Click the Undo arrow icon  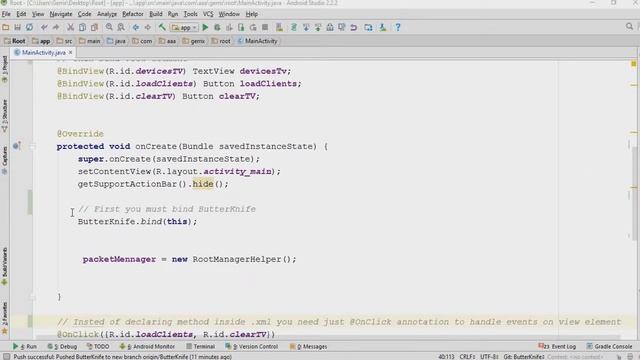click(44, 27)
